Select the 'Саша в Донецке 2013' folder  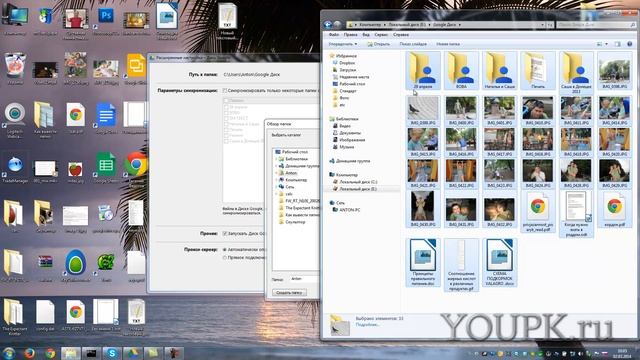coord(576,73)
